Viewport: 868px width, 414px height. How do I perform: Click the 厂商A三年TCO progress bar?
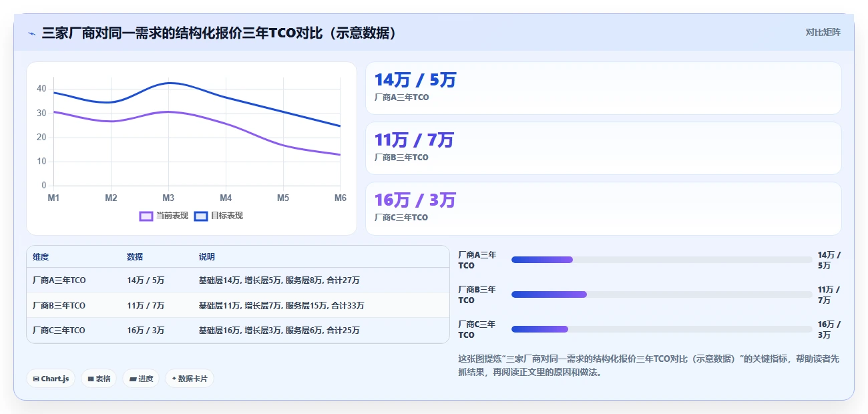click(x=662, y=260)
